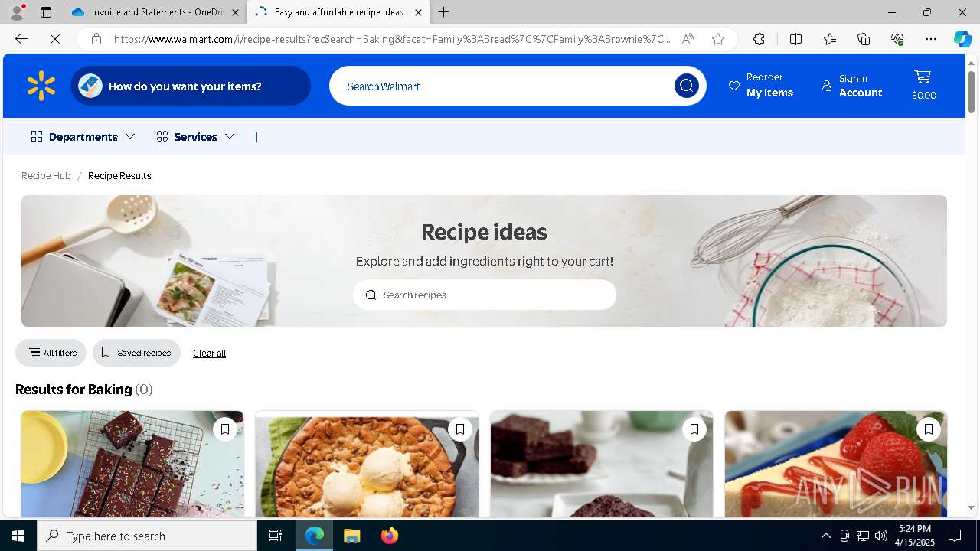This screenshot has width=980, height=551.
Task: Open the browser profile icon
Action: tap(16, 12)
